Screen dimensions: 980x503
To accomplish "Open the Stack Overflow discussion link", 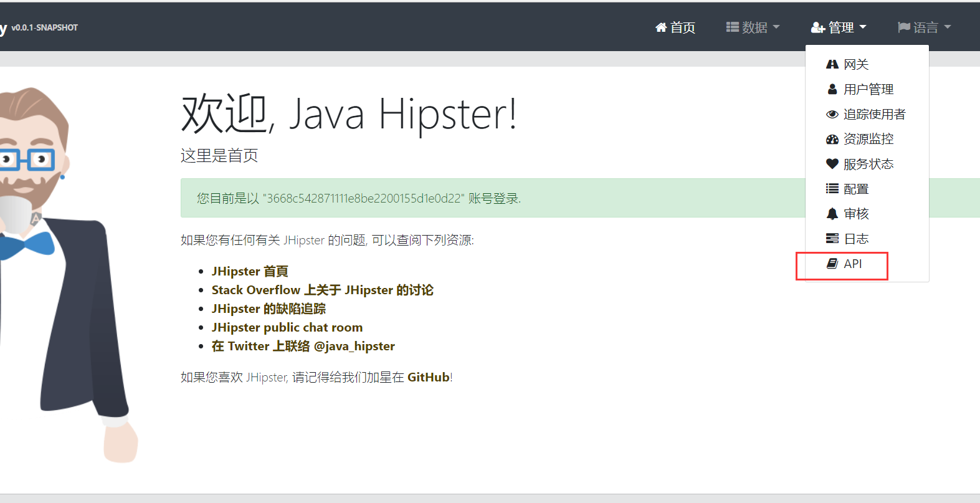I will 322,290.
